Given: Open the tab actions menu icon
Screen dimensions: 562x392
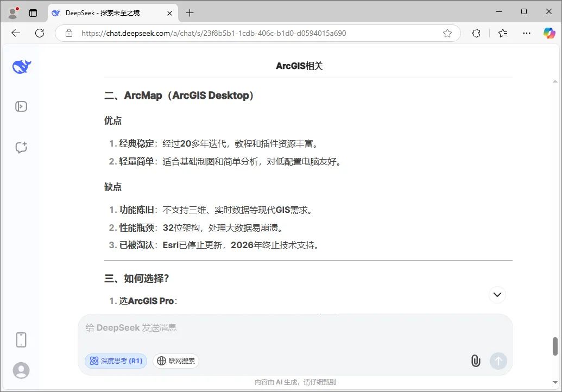Looking at the screenshot, I should pyautogui.click(x=33, y=13).
